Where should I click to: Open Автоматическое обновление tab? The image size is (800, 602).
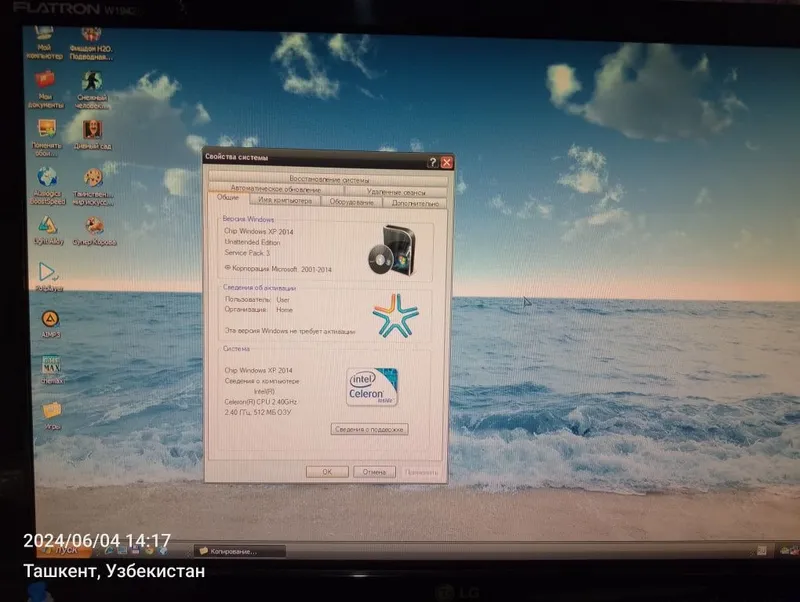coord(276,189)
